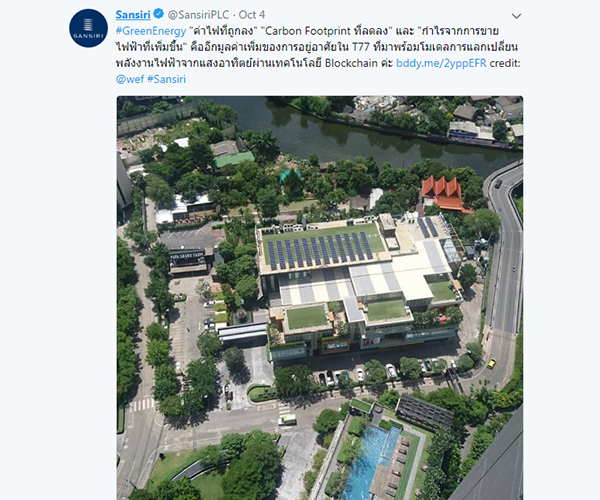Follow the #GreenEnergy hashtag

pos(151,31)
